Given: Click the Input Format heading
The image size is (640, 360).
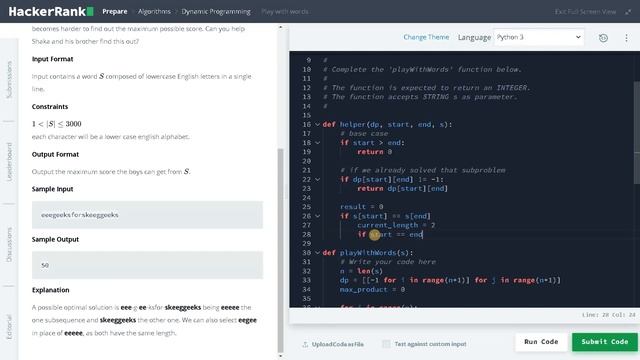Looking at the screenshot, I should (53, 59).
